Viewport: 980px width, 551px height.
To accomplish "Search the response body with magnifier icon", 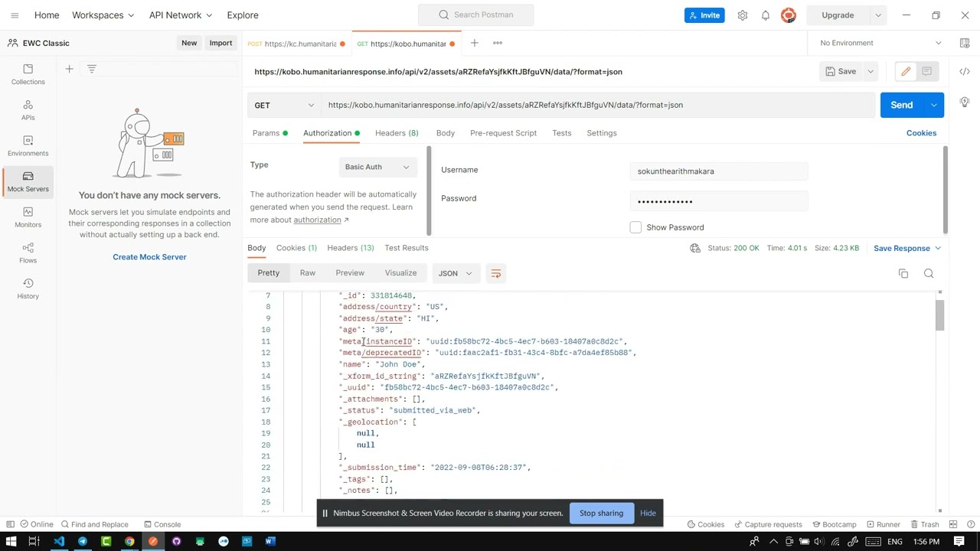I will click(x=929, y=273).
